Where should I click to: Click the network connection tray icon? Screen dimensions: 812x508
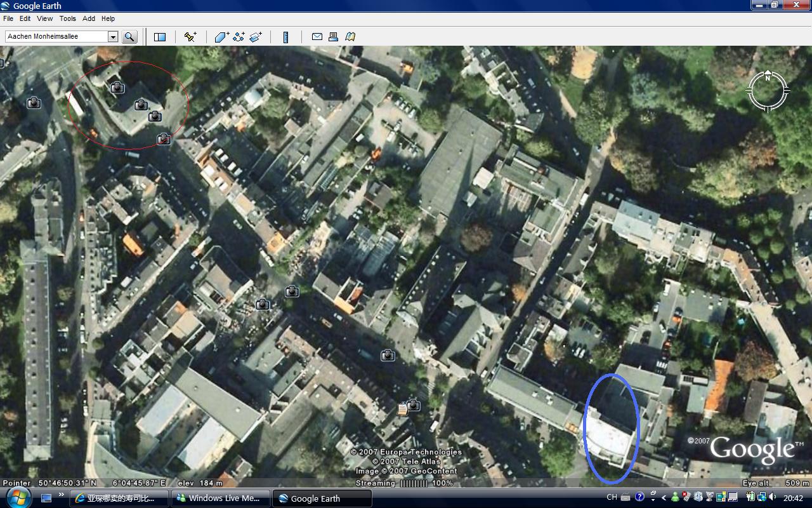(762, 497)
